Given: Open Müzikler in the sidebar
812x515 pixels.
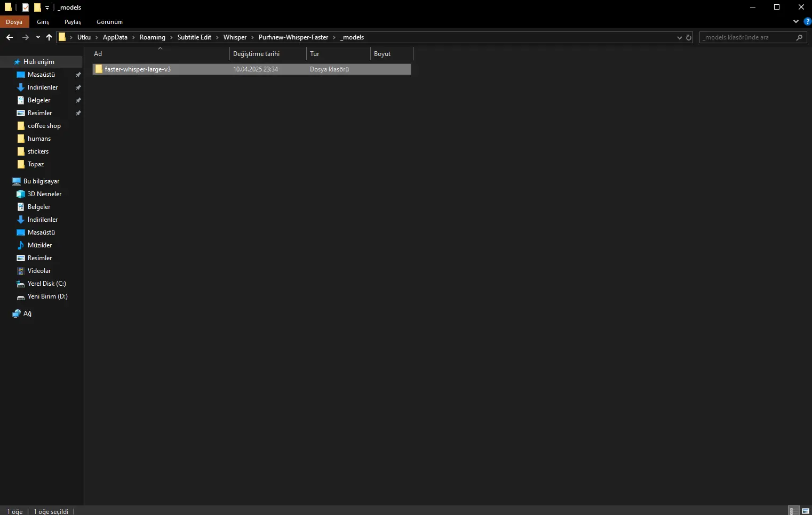Looking at the screenshot, I should (39, 245).
